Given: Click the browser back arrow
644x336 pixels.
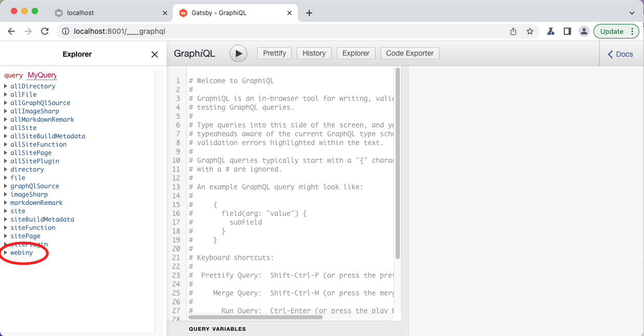Looking at the screenshot, I should (x=11, y=31).
